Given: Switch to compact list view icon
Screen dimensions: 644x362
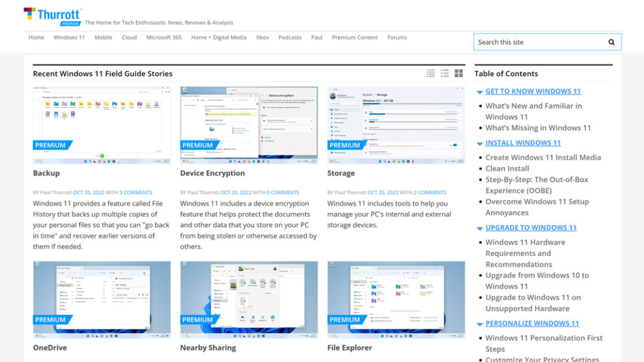Looking at the screenshot, I should 445,74.
